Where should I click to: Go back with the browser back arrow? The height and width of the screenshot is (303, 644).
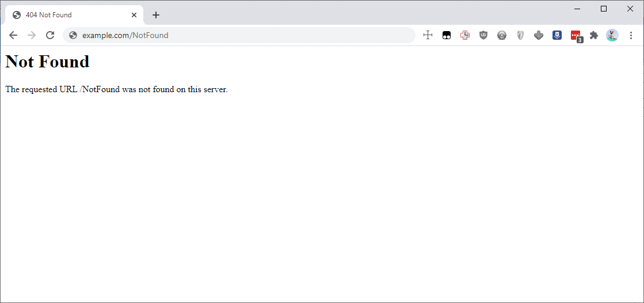tap(13, 35)
